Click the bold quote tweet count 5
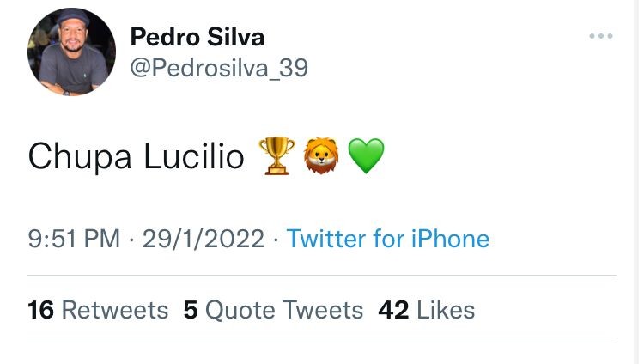644x364 pixels. 191,309
